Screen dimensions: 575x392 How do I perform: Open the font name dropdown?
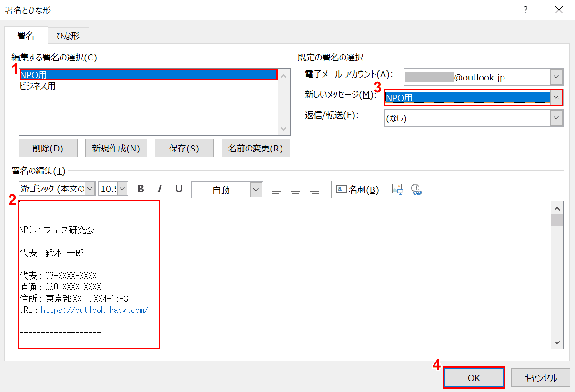coord(90,189)
